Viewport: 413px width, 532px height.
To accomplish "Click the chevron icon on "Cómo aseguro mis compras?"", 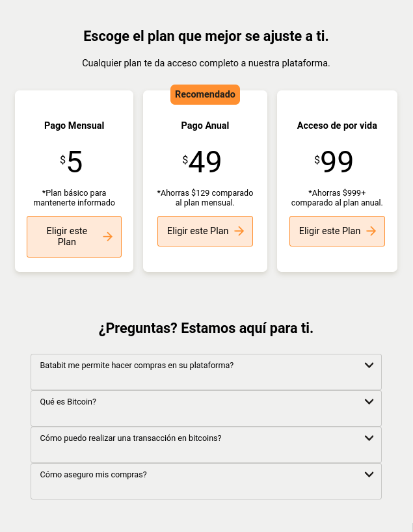I will pos(369,474).
